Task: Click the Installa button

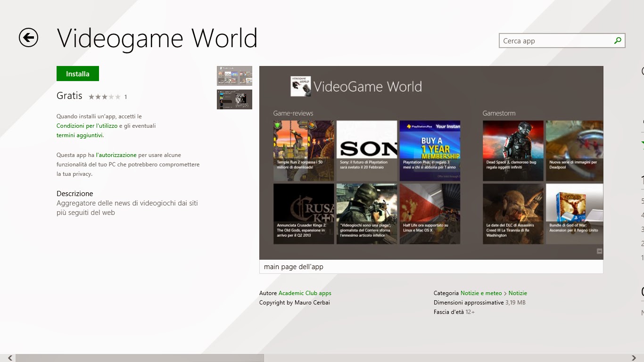Action: tap(78, 74)
